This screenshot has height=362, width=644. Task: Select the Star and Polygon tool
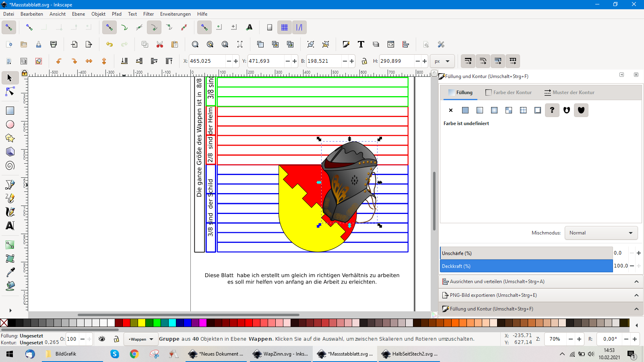point(10,138)
